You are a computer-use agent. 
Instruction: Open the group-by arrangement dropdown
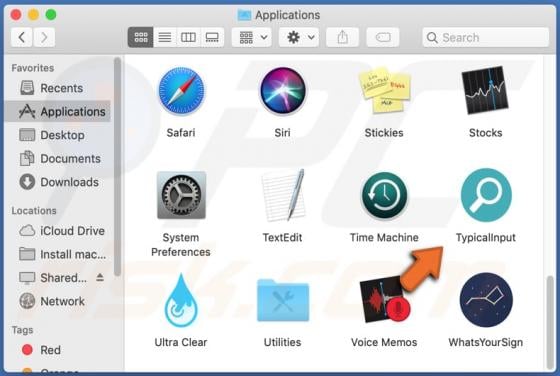252,37
